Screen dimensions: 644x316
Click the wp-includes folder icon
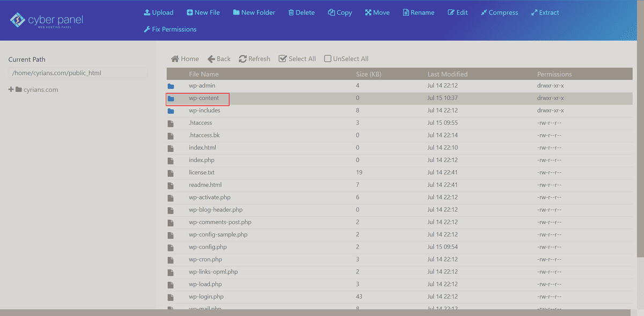coord(171,111)
